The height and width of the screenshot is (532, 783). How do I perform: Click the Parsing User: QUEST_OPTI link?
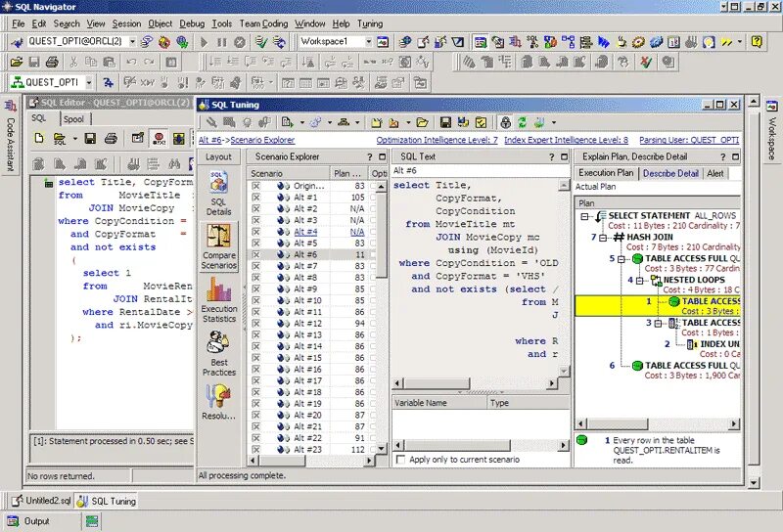689,140
